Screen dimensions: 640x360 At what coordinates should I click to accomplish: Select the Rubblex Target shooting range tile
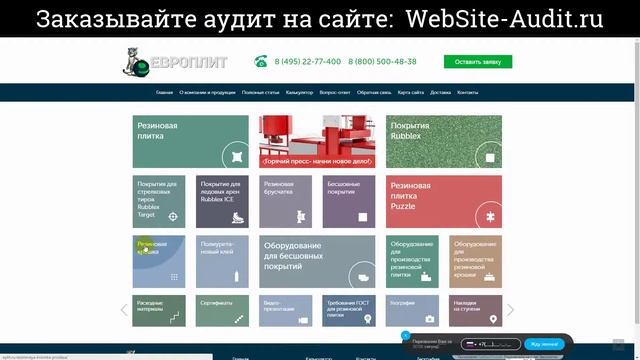159,202
